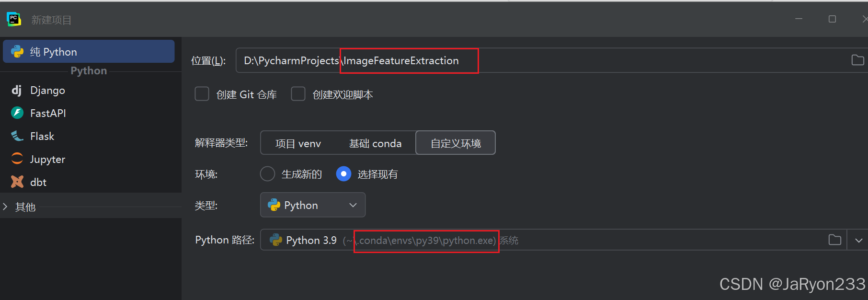This screenshot has width=868, height=300.
Task: Select 选择现有 environment radio button
Action: [x=343, y=174]
